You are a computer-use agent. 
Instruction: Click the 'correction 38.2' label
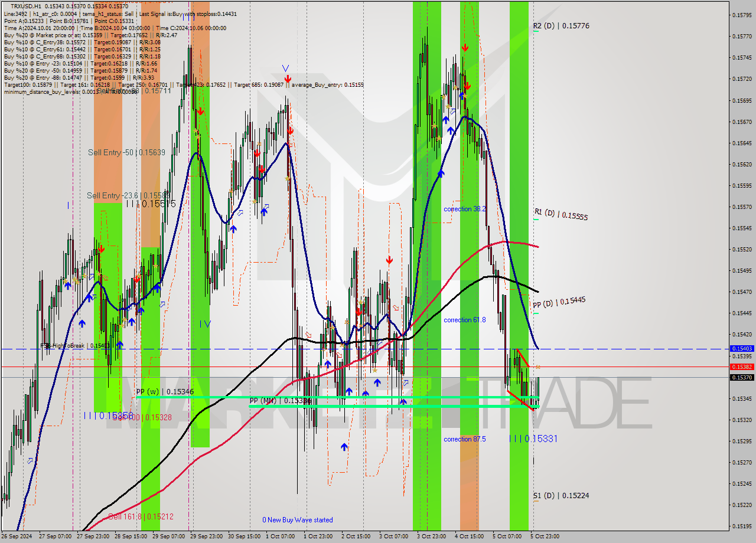coord(465,209)
